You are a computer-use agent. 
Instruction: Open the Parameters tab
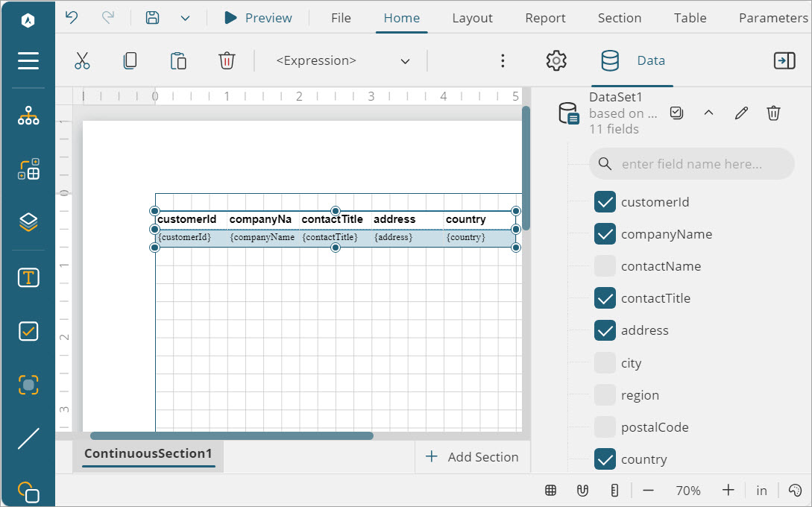pyautogui.click(x=773, y=18)
